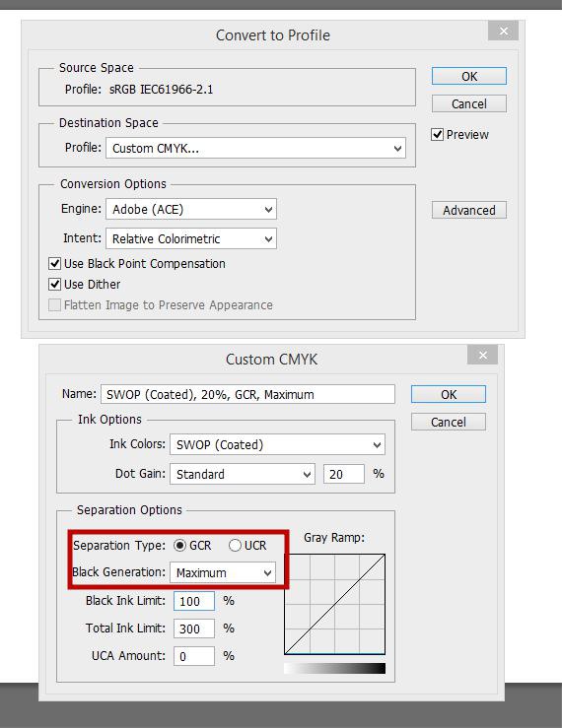Click OK in Convert to Profile dialog
The width and height of the screenshot is (562, 728).
click(x=468, y=76)
